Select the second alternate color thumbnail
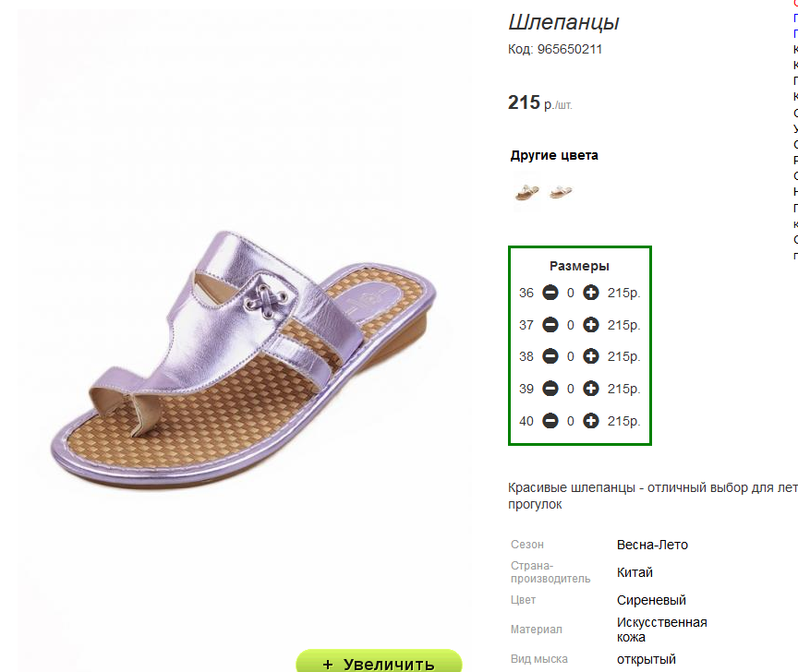The image size is (798, 672). (561, 192)
